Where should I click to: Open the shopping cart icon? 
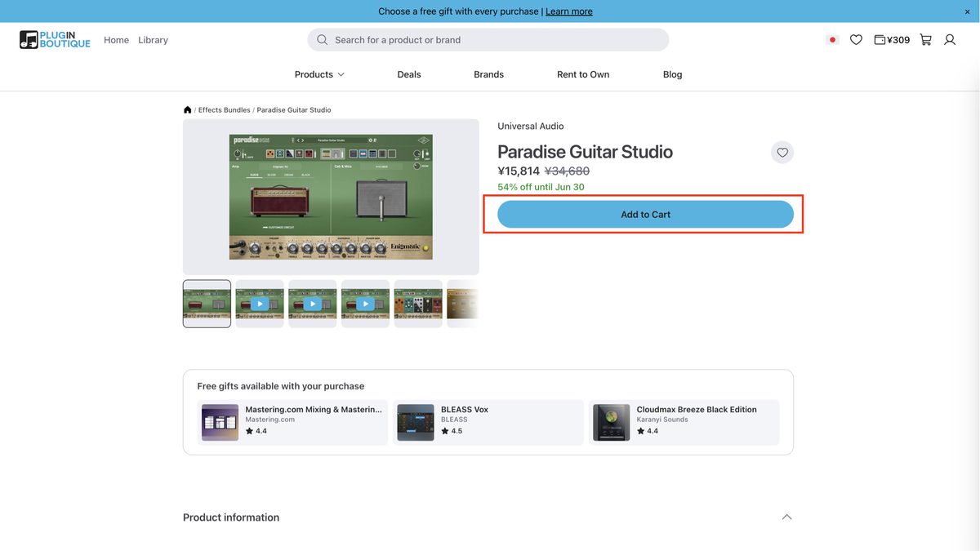tap(925, 40)
